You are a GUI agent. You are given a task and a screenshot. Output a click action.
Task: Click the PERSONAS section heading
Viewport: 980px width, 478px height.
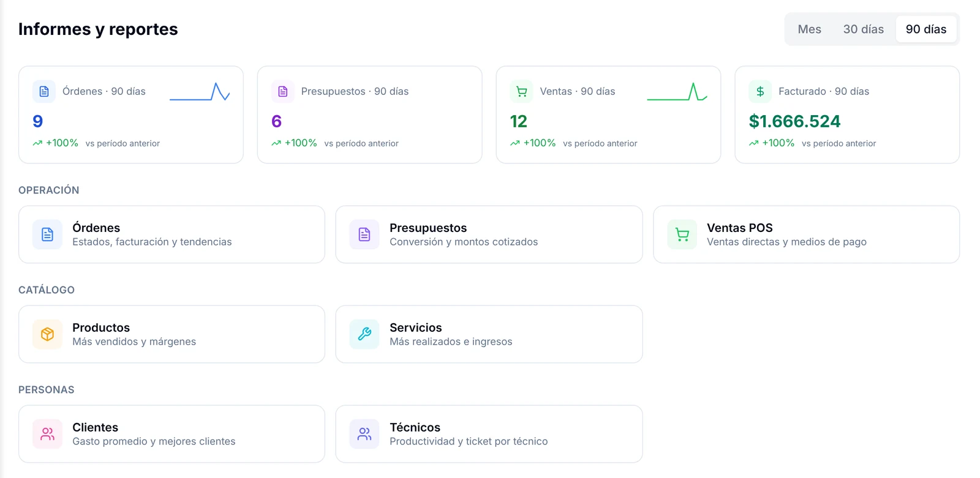pos(47,390)
